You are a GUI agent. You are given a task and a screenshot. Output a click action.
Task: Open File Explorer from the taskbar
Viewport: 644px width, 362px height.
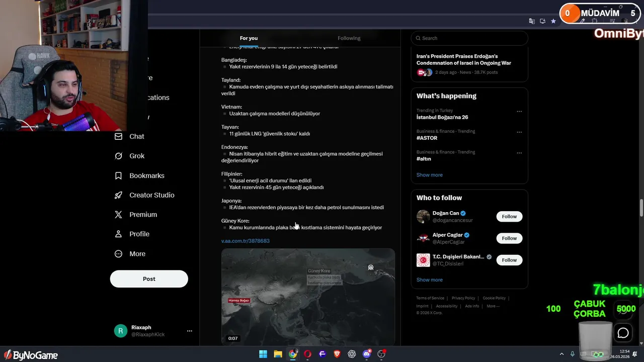(x=278, y=354)
